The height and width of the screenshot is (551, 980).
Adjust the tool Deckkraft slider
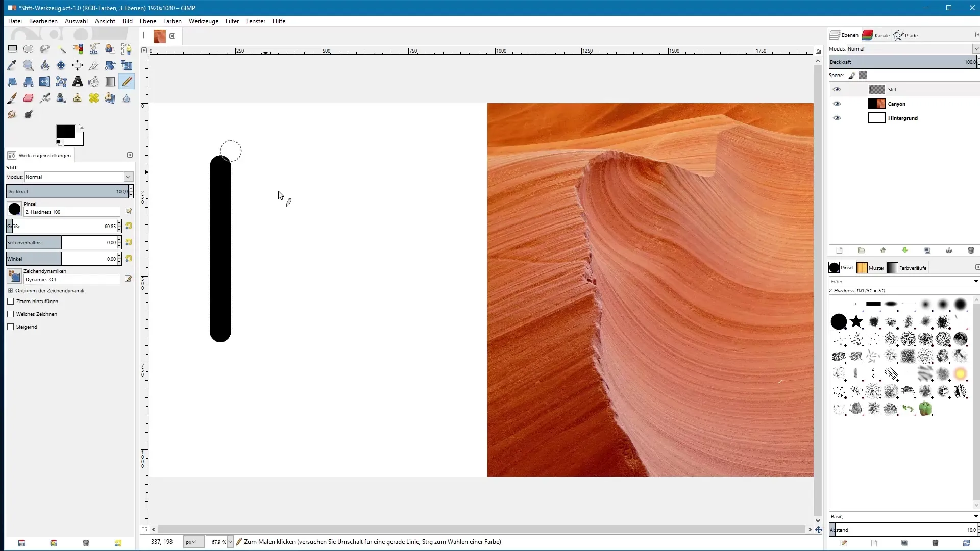(67, 192)
